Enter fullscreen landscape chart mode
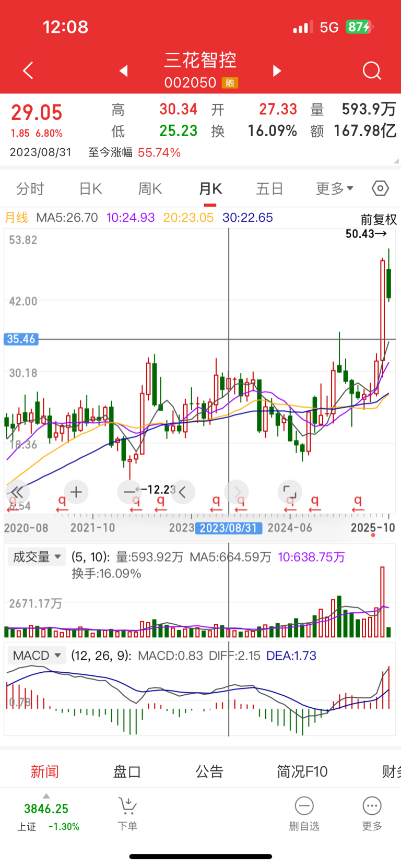The width and height of the screenshot is (401, 868). (x=289, y=492)
